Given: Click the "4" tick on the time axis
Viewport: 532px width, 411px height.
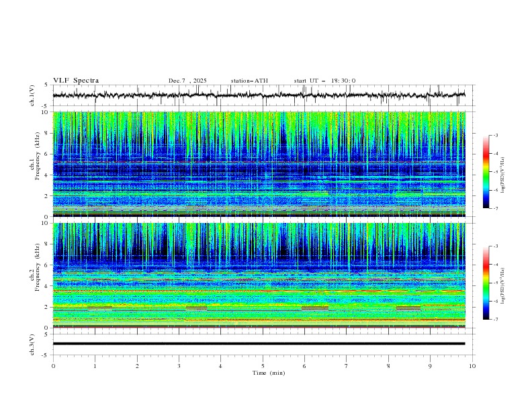Looking at the screenshot, I should pos(220,366).
